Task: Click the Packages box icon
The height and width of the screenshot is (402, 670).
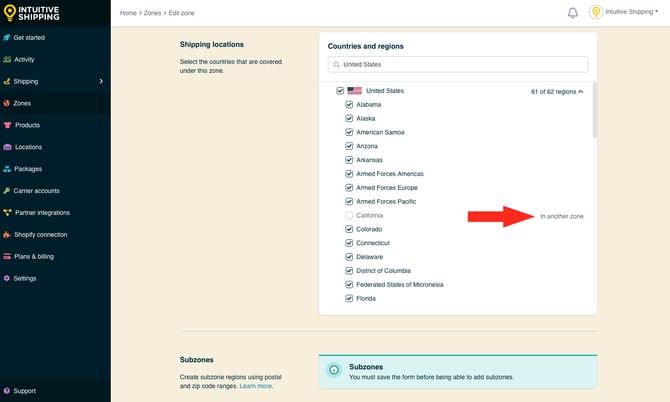Action: coord(7,169)
